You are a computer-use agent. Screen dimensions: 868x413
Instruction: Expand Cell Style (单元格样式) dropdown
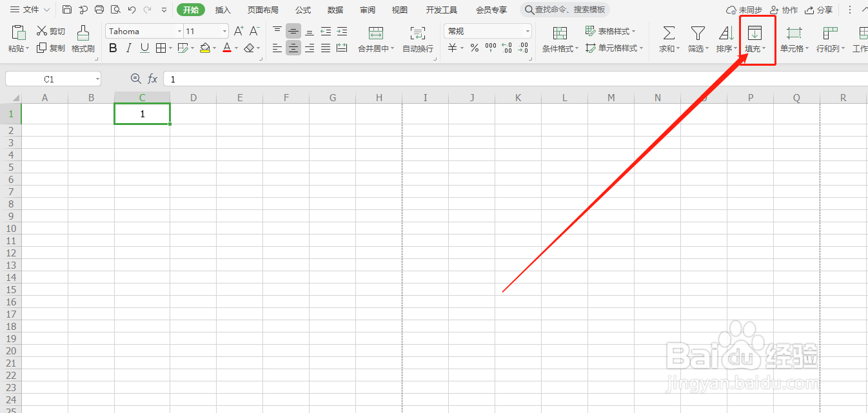click(641, 48)
